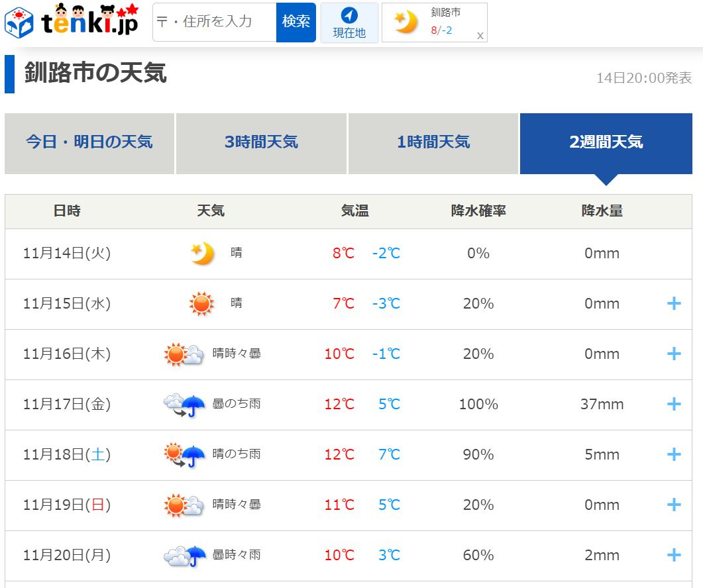The width and height of the screenshot is (703, 588).
Task: Click the address search input field
Action: pos(215,22)
